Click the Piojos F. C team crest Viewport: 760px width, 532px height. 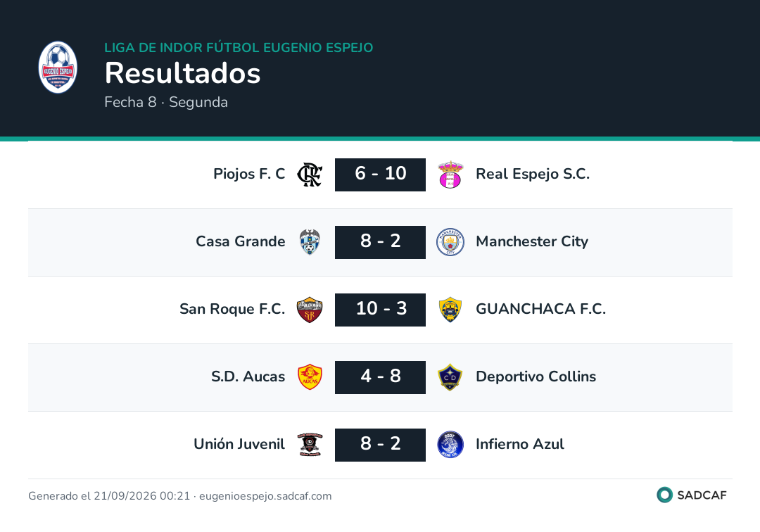coord(310,175)
